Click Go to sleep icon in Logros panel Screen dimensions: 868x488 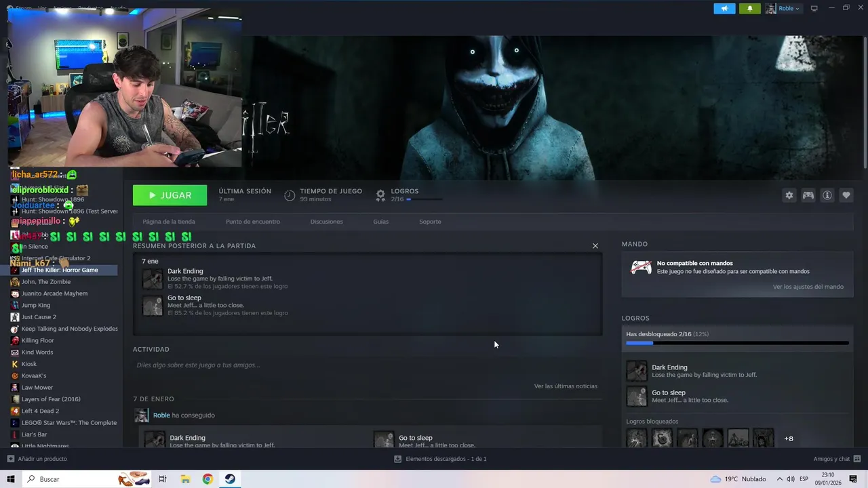[636, 396]
